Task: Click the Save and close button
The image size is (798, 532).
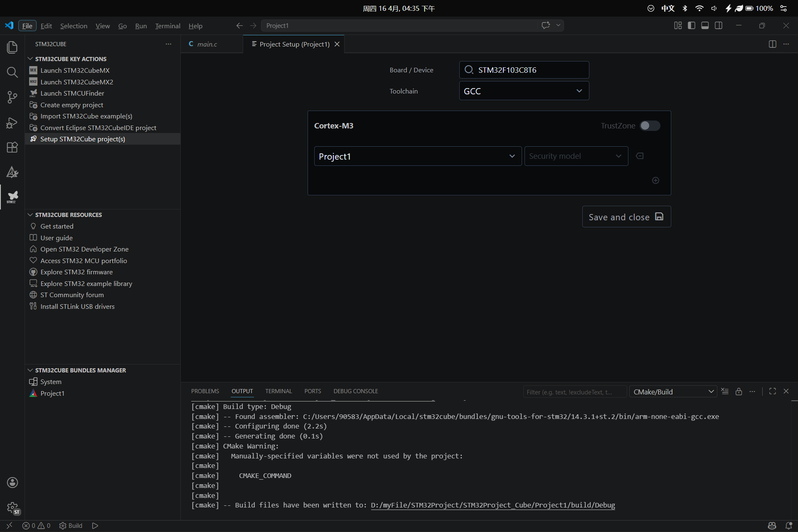Action: [626, 217]
